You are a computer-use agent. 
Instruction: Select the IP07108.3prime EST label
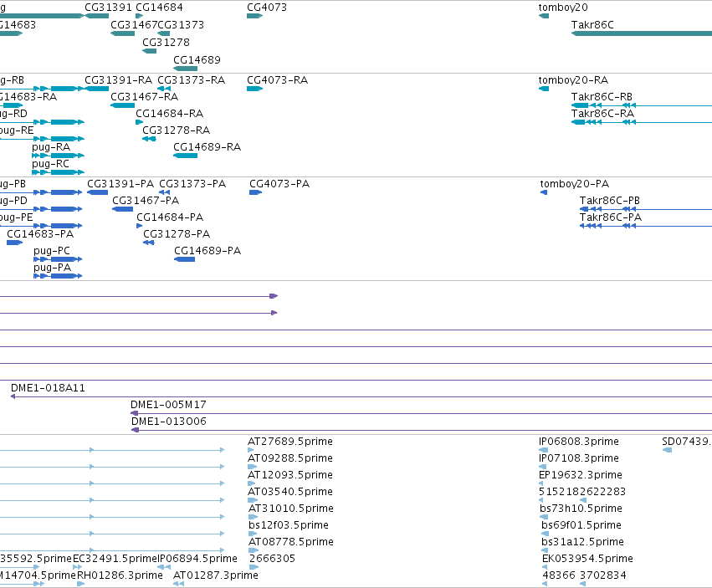(x=579, y=458)
